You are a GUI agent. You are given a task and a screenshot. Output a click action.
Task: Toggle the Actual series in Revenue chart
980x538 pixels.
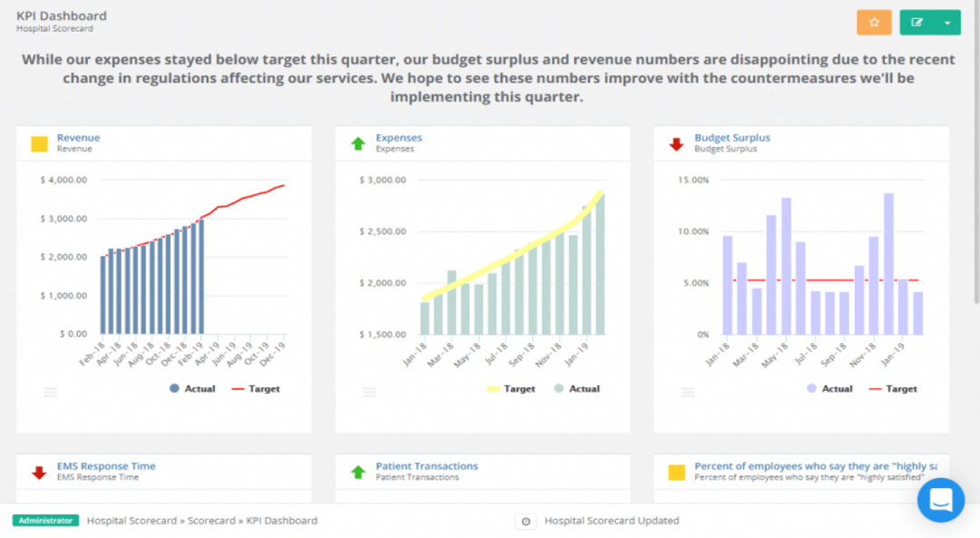click(x=191, y=388)
